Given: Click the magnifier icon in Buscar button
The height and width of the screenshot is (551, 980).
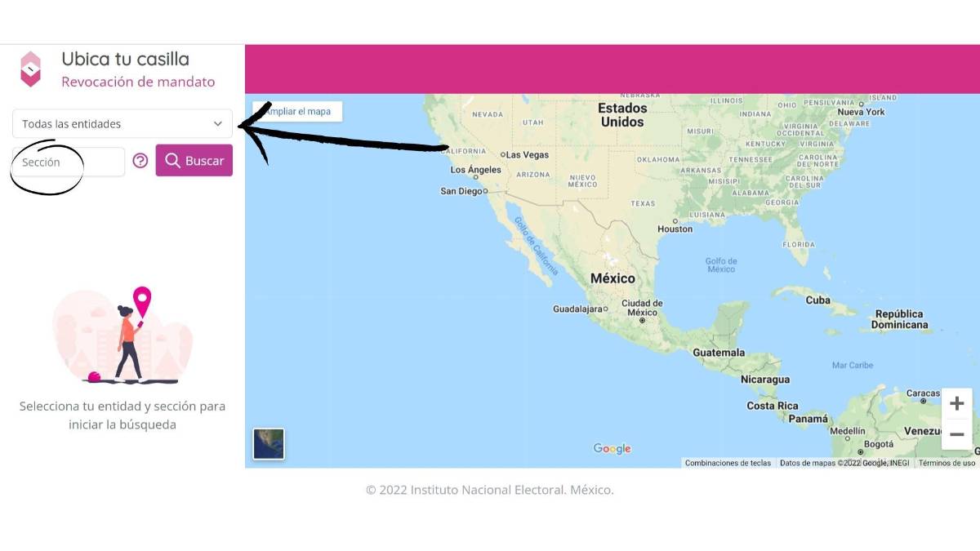Looking at the screenshot, I should 172,161.
